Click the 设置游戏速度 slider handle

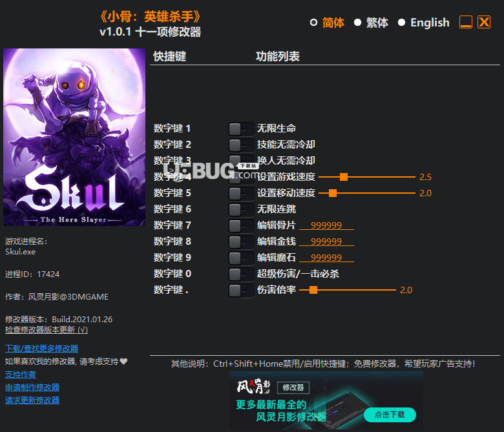tap(344, 177)
